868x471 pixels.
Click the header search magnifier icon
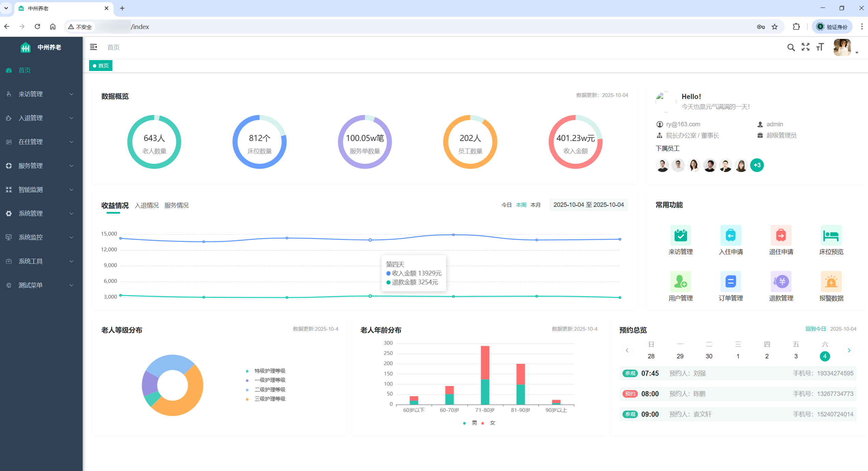[x=791, y=47]
